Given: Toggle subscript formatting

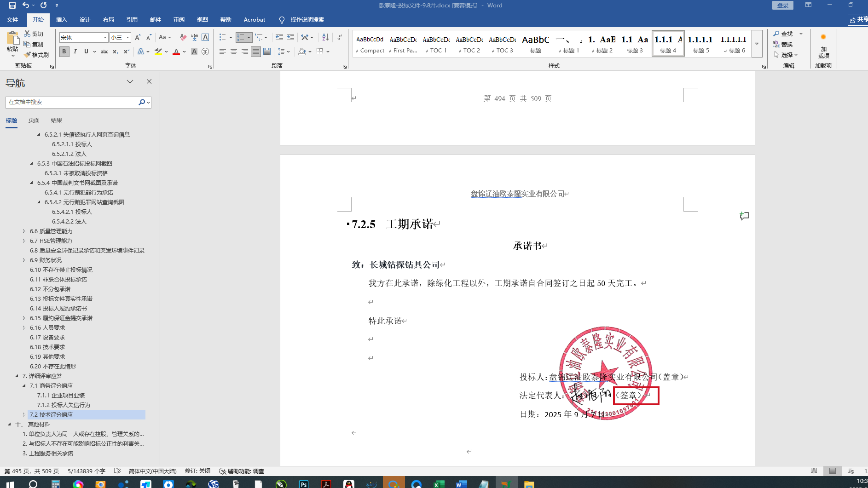Looking at the screenshot, I should tap(116, 52).
